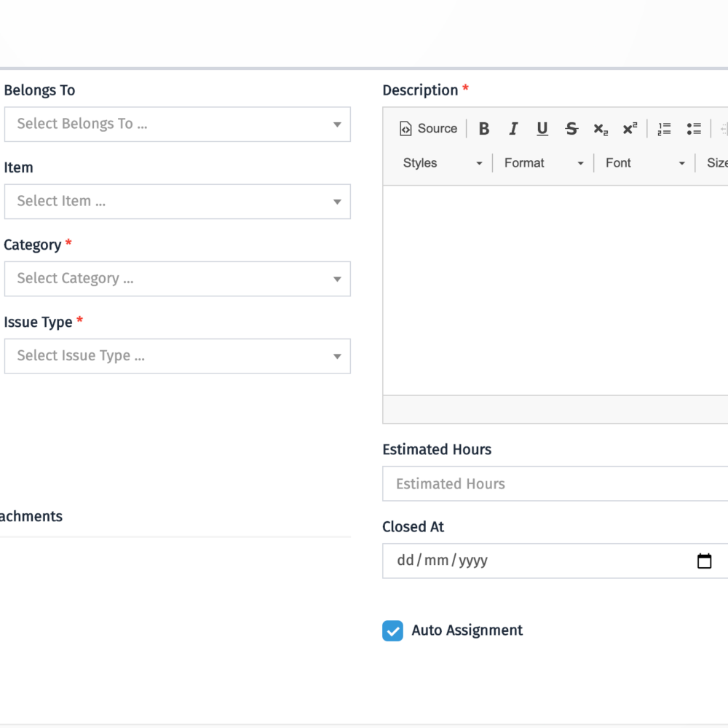This screenshot has width=728, height=728.
Task: Open the Select Category dropdown
Action: [177, 279]
